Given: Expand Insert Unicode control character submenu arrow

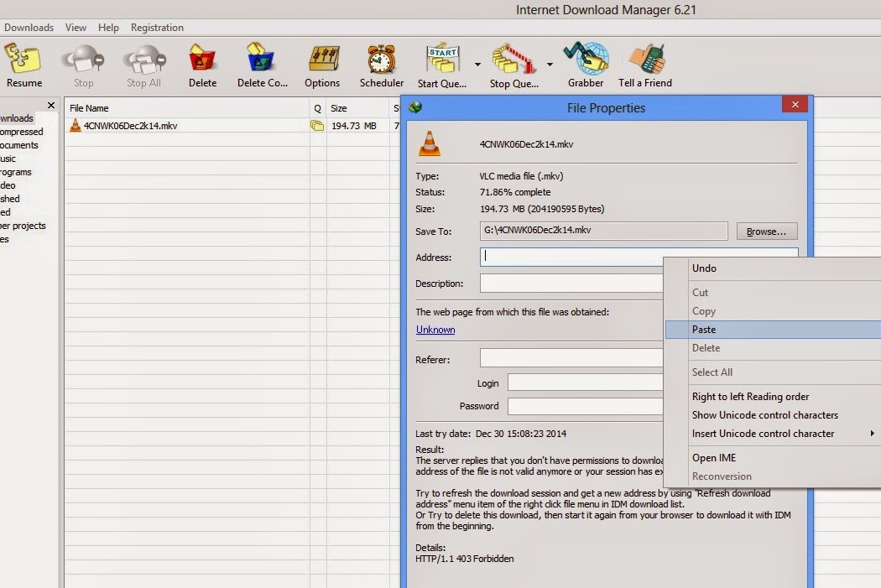Looking at the screenshot, I should point(872,433).
